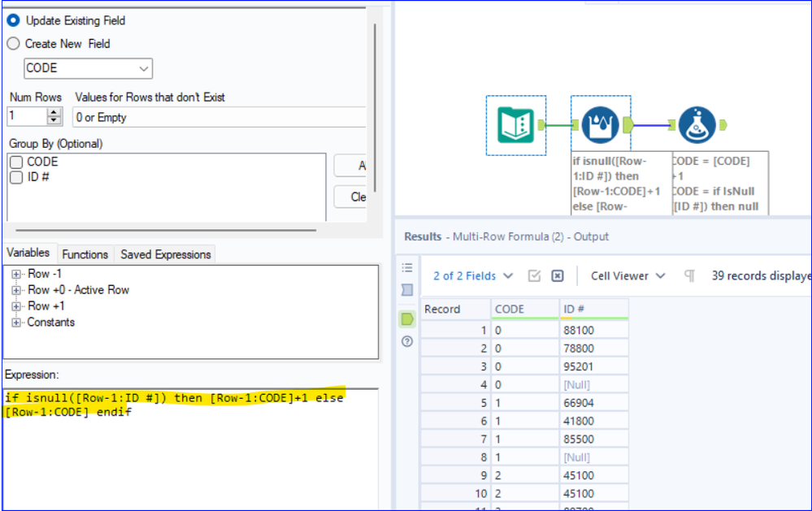Click the Num Rows input field
The height and width of the screenshot is (511, 812).
pos(26,116)
